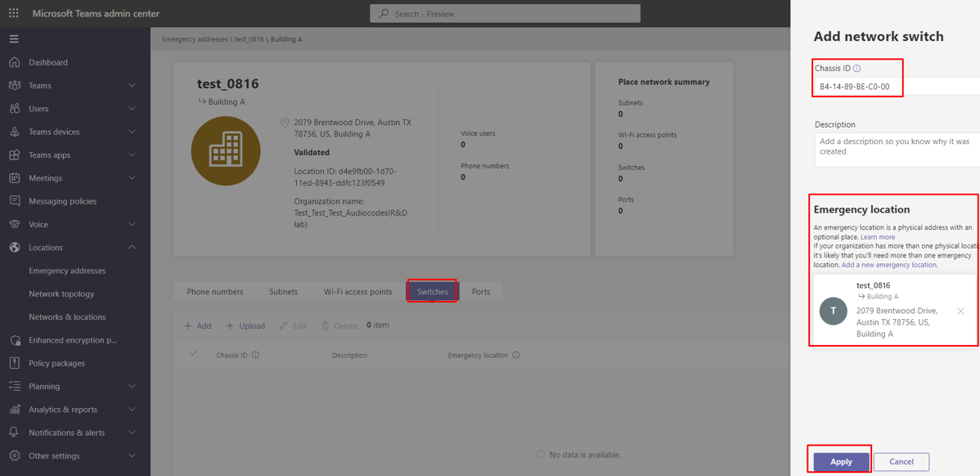Click the Users sidebar icon
Viewport: 980px width, 476px height.
(15, 109)
